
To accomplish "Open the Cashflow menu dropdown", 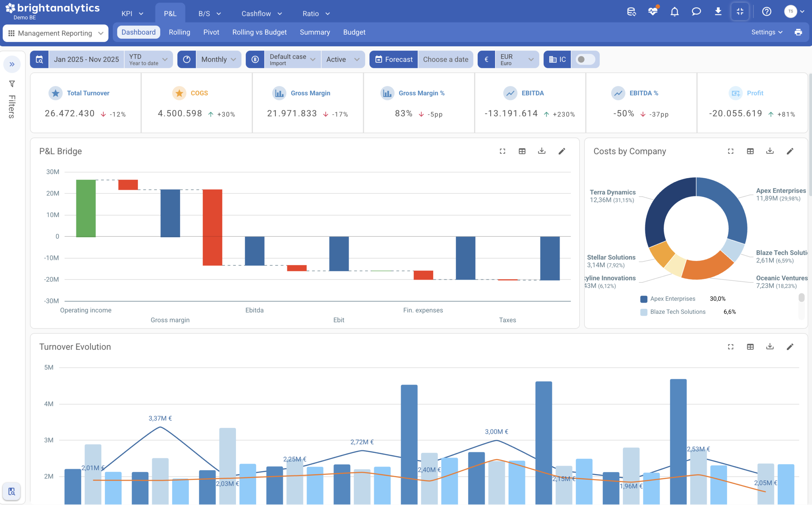I will pyautogui.click(x=262, y=14).
